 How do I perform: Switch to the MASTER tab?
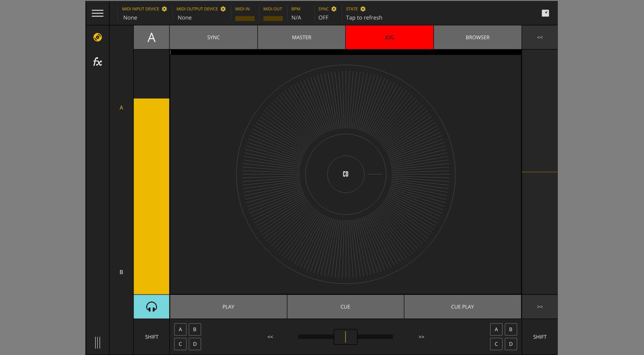(302, 37)
